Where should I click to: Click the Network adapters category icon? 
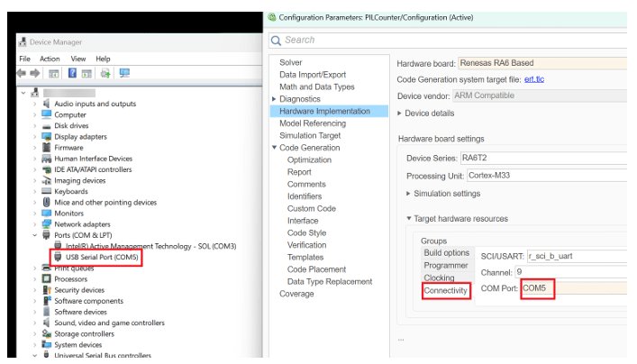(x=47, y=224)
